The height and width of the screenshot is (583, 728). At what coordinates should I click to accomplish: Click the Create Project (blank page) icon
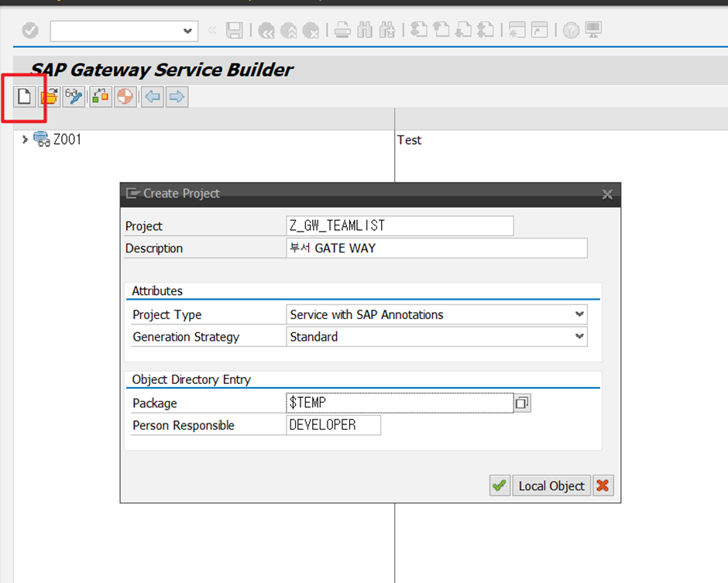[x=24, y=97]
